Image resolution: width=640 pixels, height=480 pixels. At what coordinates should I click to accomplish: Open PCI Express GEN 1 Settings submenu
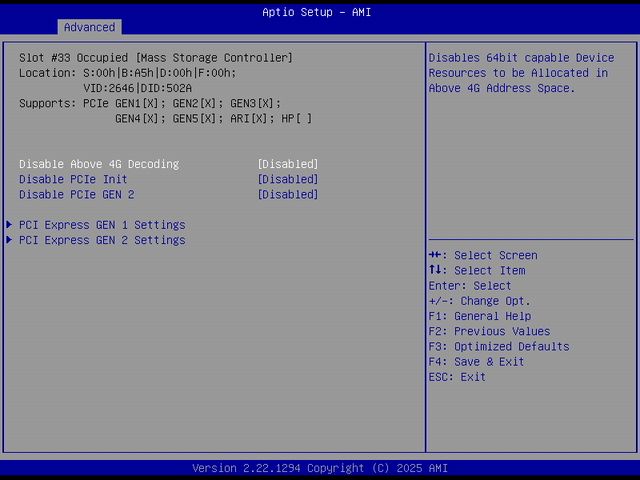[102, 225]
